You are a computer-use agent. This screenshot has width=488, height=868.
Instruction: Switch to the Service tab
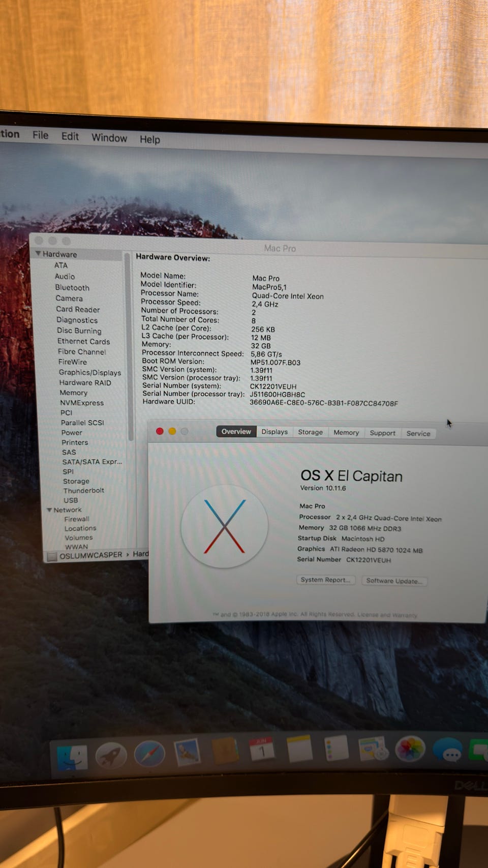click(x=418, y=434)
